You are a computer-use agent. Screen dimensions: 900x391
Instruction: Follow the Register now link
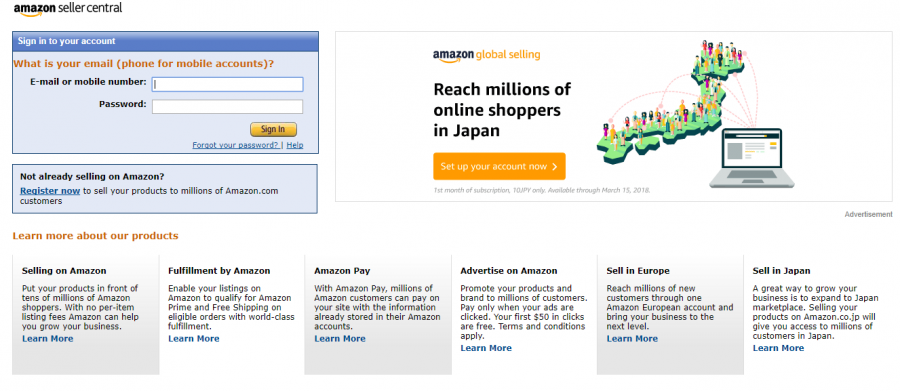pyautogui.click(x=50, y=191)
